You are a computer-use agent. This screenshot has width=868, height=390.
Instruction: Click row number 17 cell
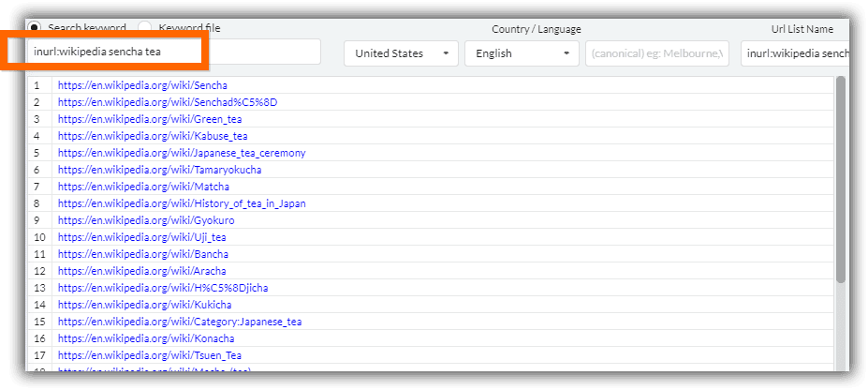(40, 355)
